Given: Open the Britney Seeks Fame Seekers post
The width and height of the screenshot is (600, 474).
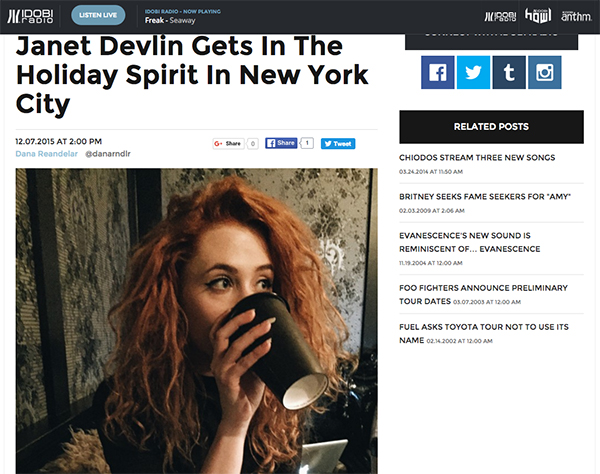Looking at the screenshot, I should [485, 197].
